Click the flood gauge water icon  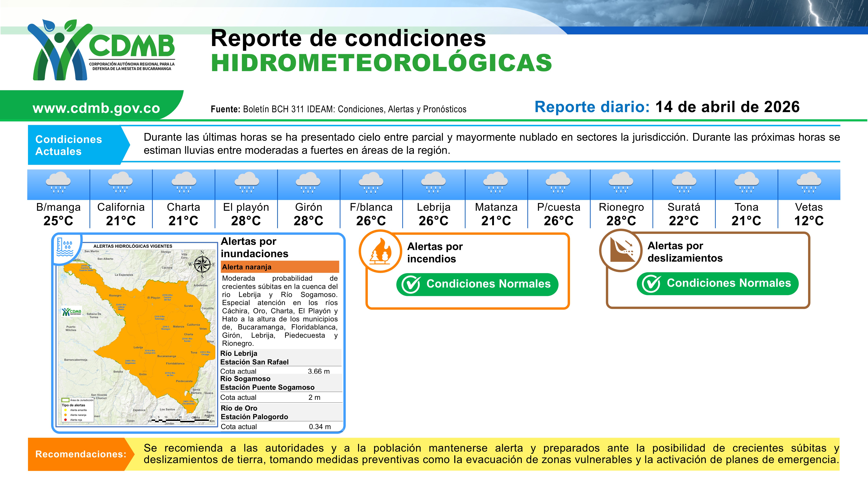point(65,247)
